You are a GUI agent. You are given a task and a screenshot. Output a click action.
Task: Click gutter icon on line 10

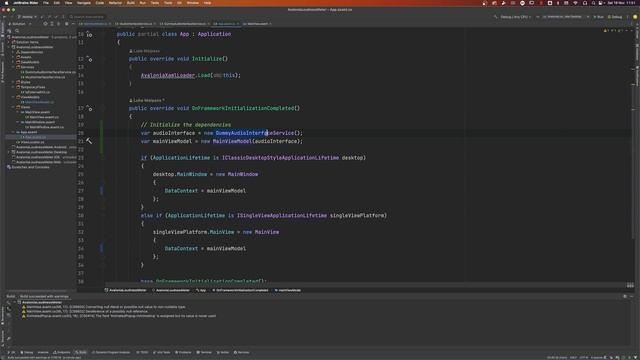coord(89,35)
